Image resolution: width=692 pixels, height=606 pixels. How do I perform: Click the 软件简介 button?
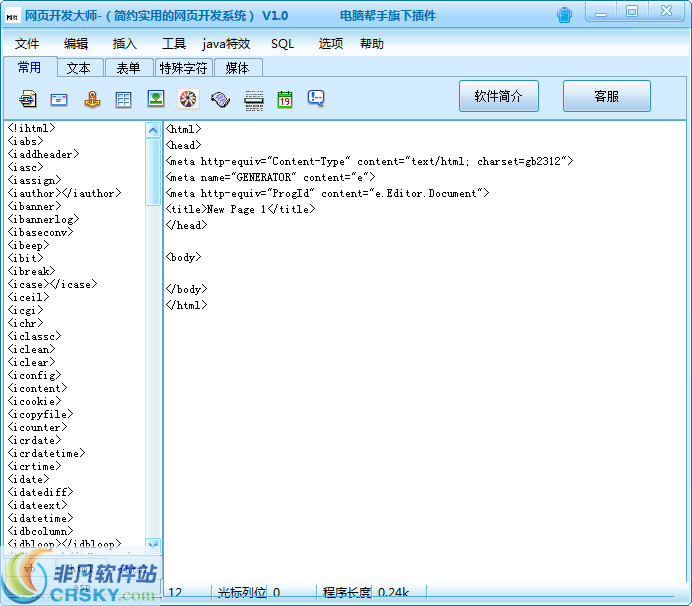(499, 96)
